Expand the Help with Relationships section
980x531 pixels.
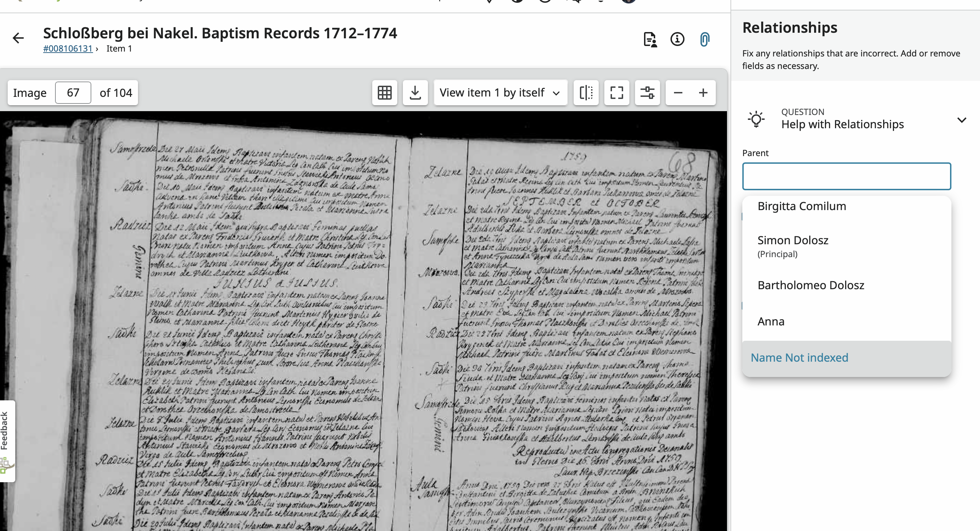click(961, 120)
